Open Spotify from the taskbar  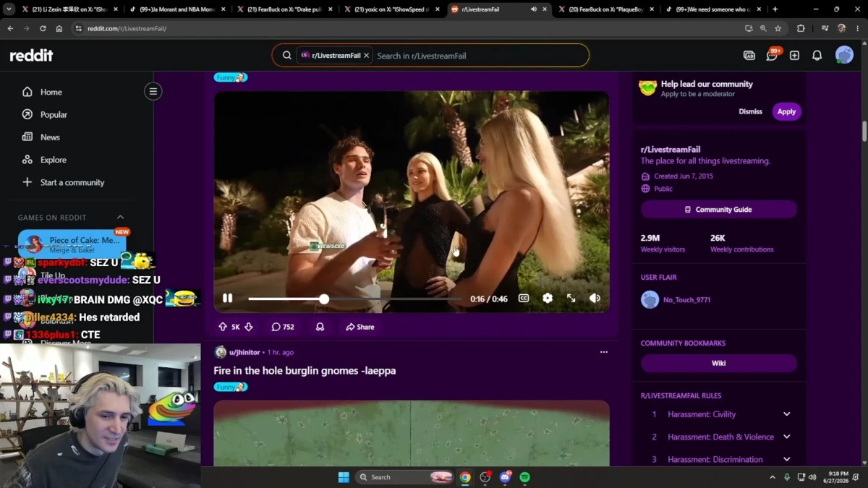(525, 477)
